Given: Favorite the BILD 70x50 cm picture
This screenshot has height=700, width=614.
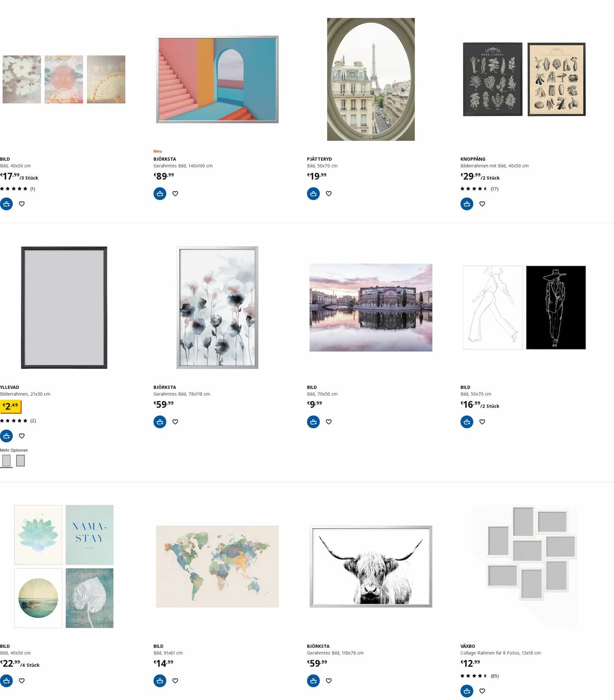Looking at the screenshot, I should [x=329, y=422].
